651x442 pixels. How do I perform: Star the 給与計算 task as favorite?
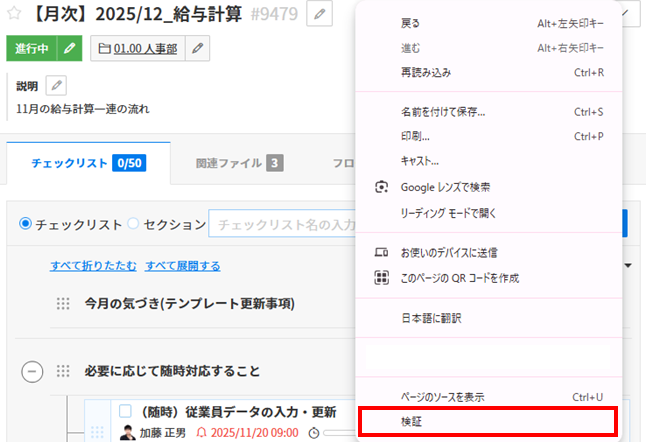(15, 15)
